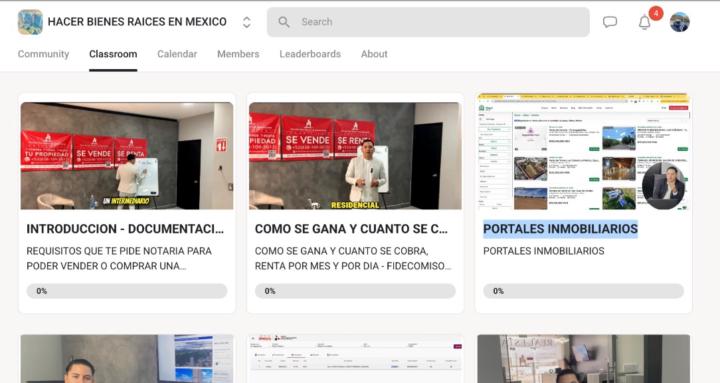The image size is (720, 383).
Task: Focus the Search input field
Action: click(428, 22)
